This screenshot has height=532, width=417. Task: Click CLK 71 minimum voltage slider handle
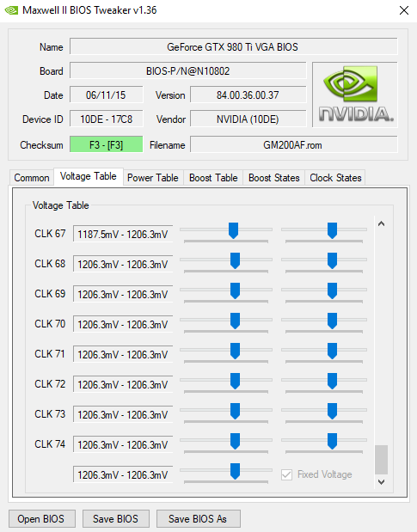coord(235,351)
